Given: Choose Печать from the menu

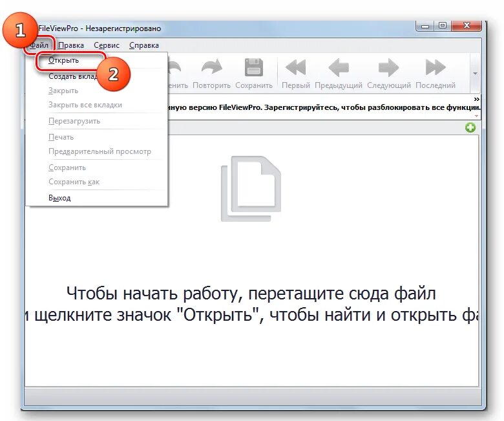Looking at the screenshot, I should (96, 137).
